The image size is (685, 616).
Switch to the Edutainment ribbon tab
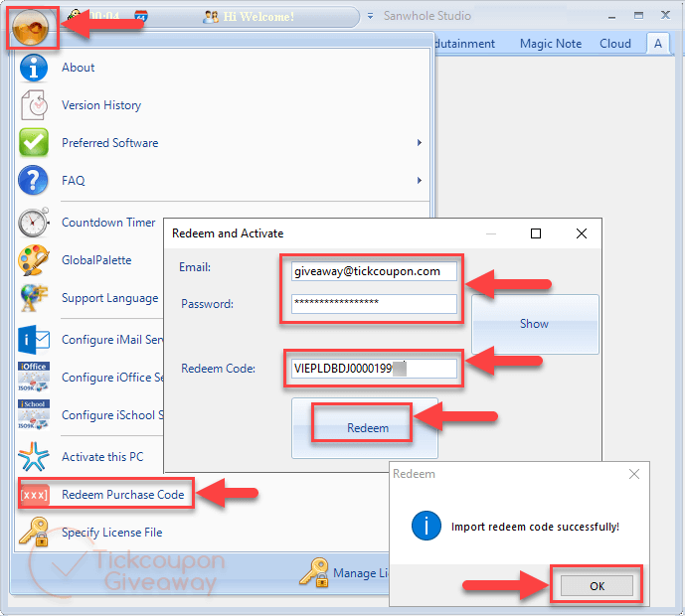tap(465, 44)
